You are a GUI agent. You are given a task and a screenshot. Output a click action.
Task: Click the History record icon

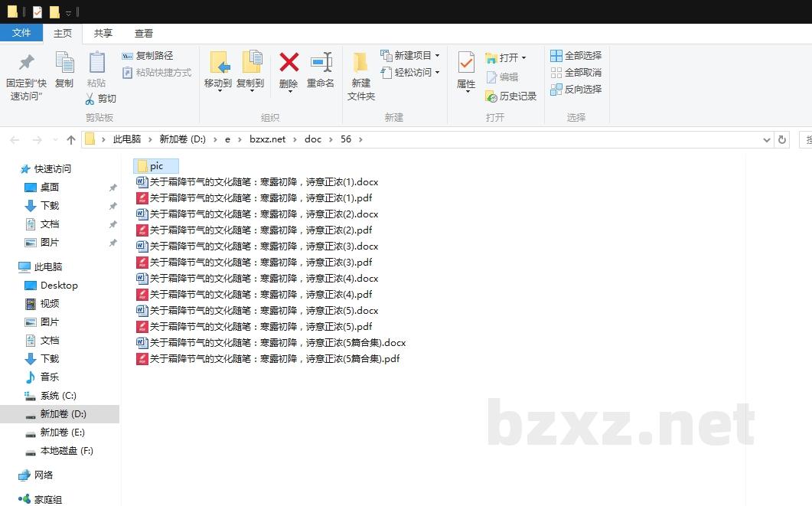[x=491, y=96]
